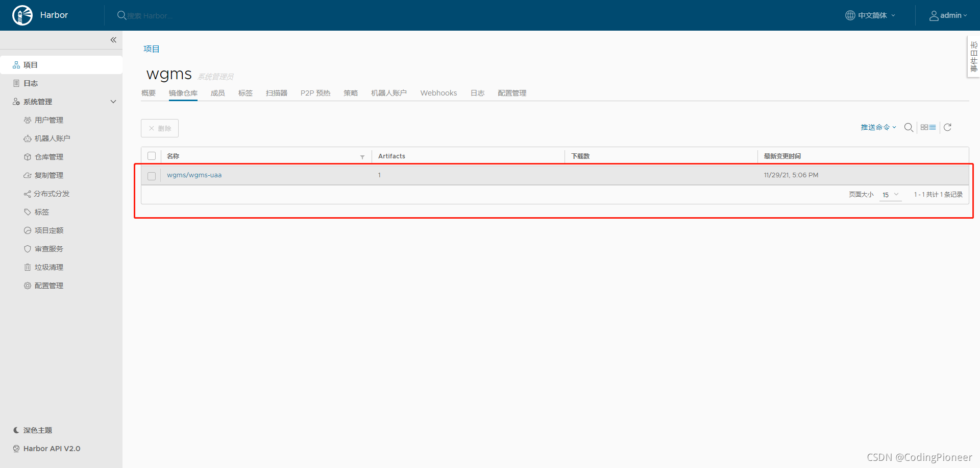Click the 系统管理员 role label
Screen dimensions: 980x468
tap(216, 77)
